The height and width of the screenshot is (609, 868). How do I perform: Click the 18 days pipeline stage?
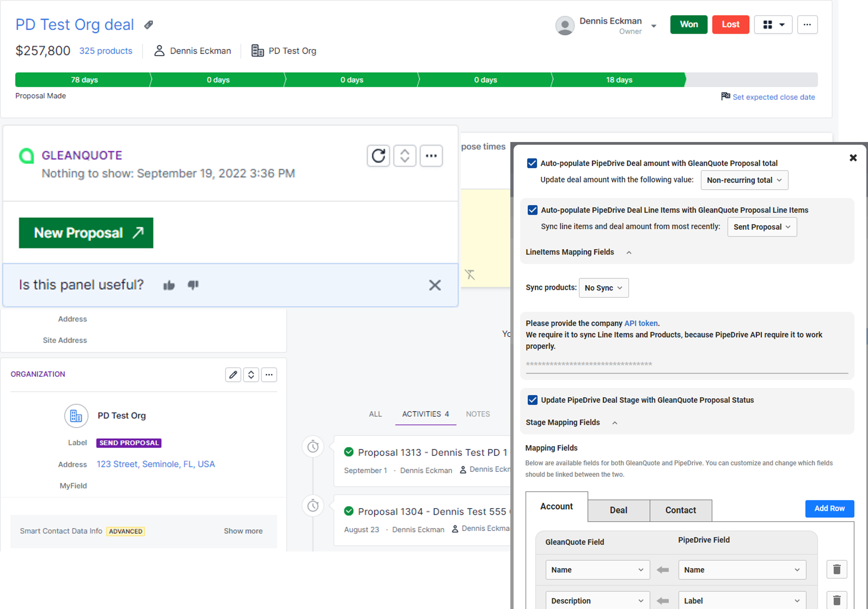[619, 80]
